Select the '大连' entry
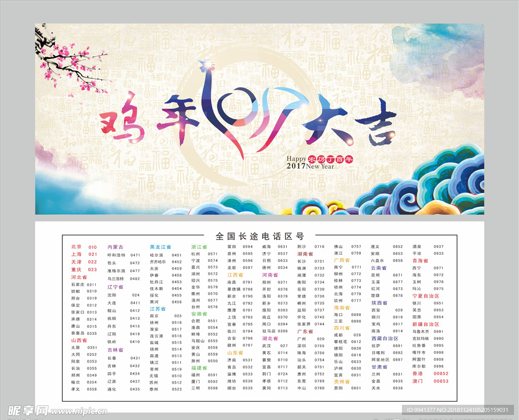Viewport: 519px width, 420px height. 112,303
